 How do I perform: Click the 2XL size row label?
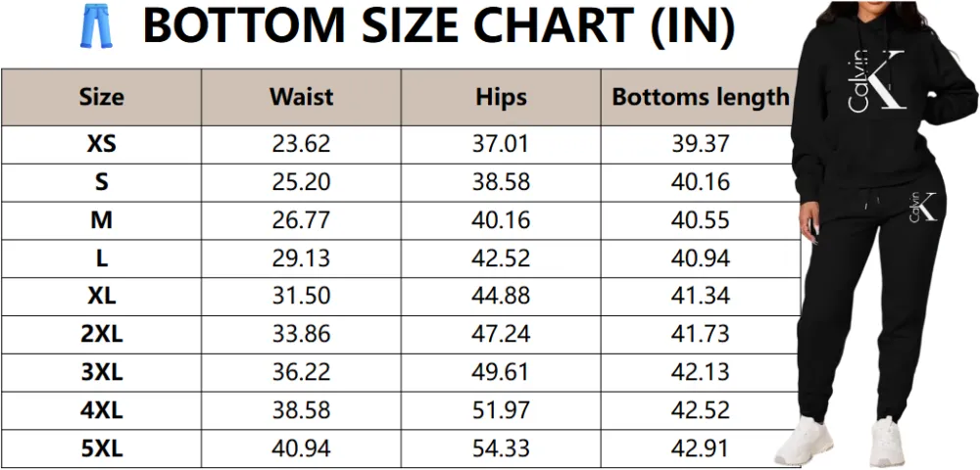pyautogui.click(x=101, y=335)
